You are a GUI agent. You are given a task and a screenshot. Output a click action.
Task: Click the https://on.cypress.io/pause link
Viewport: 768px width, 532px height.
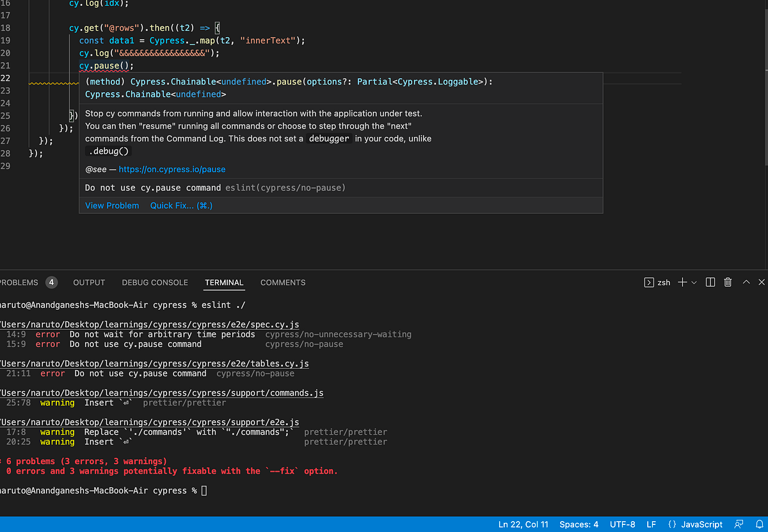coord(172,169)
